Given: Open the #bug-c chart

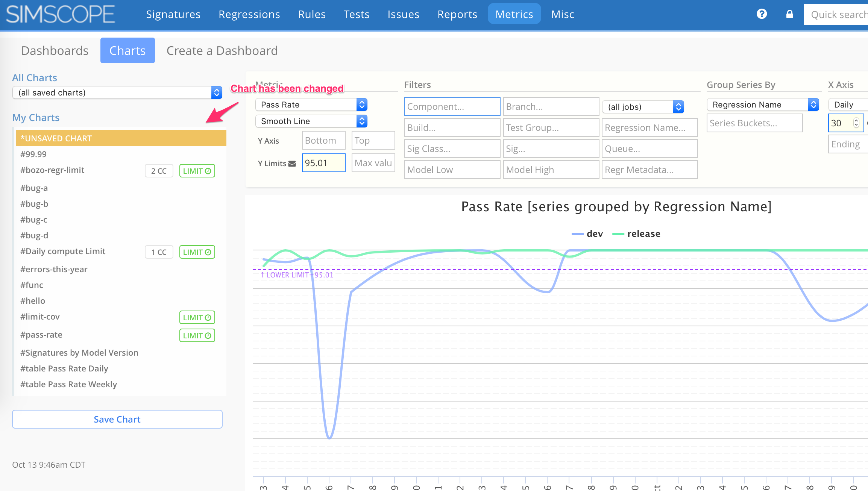Looking at the screenshot, I should [x=34, y=220].
